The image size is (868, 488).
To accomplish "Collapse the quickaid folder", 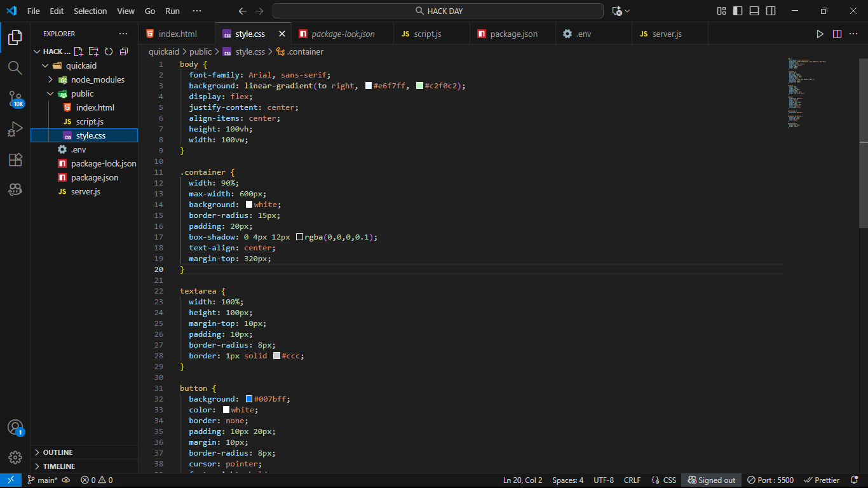I will [45, 65].
